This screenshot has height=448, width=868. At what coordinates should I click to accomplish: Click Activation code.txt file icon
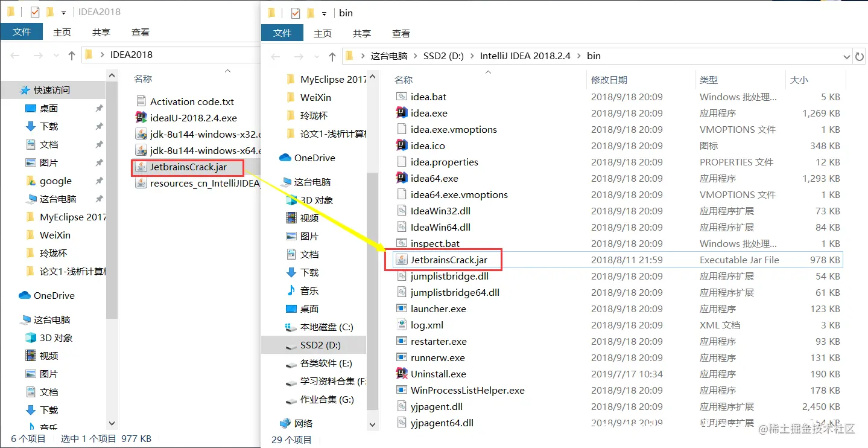pyautogui.click(x=141, y=101)
